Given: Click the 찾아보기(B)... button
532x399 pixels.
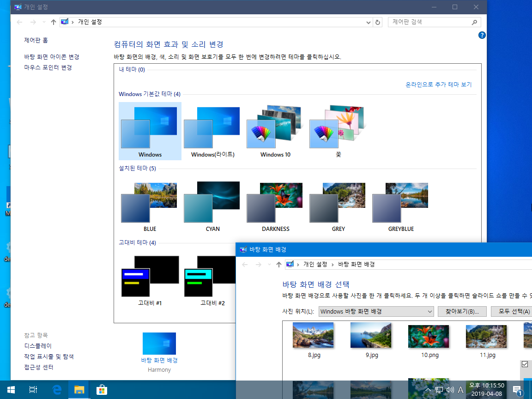Looking at the screenshot, I should (462, 311).
